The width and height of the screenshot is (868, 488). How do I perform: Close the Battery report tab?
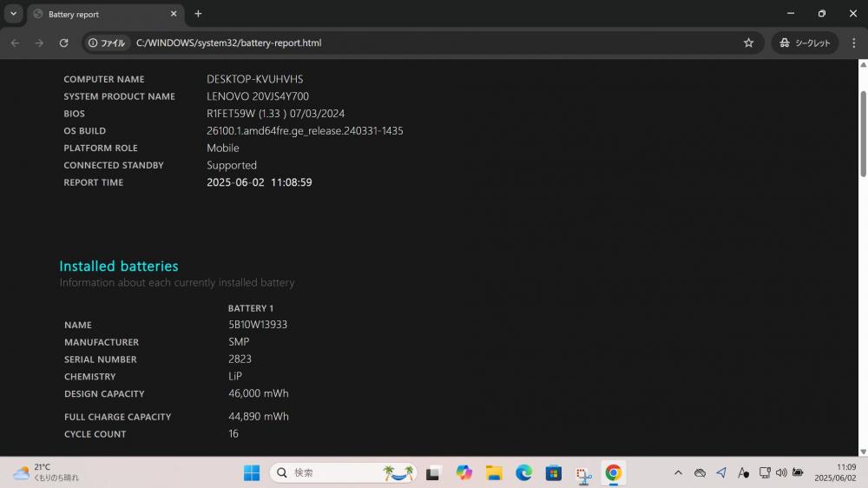(x=174, y=14)
